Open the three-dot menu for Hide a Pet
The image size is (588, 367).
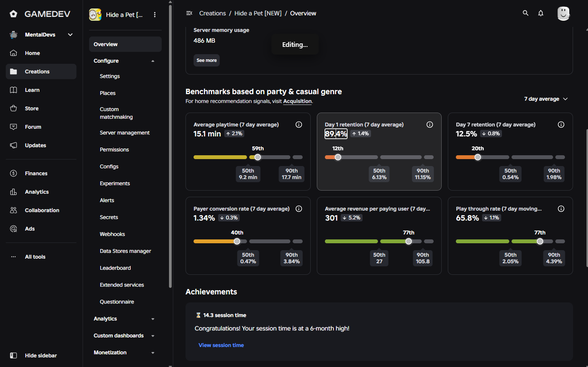tap(155, 15)
